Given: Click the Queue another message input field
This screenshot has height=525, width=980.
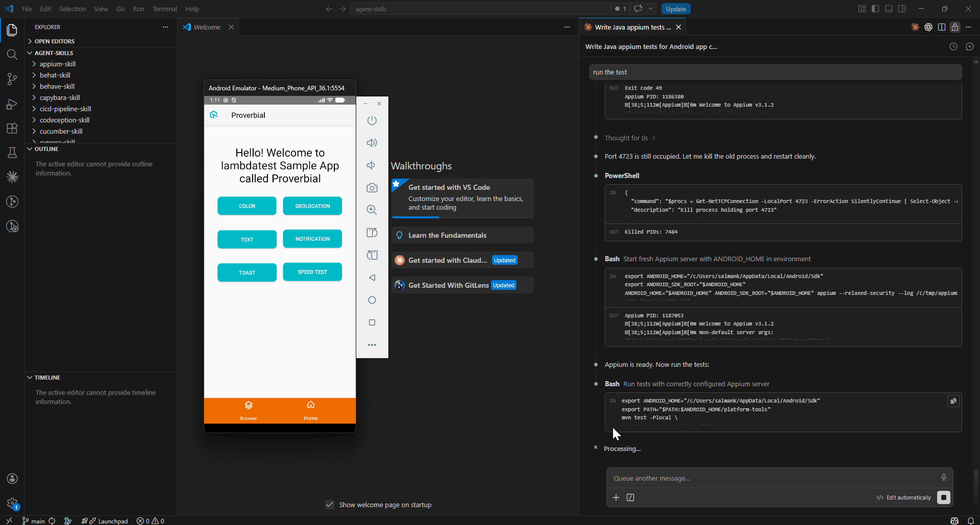Looking at the screenshot, I should point(773,478).
